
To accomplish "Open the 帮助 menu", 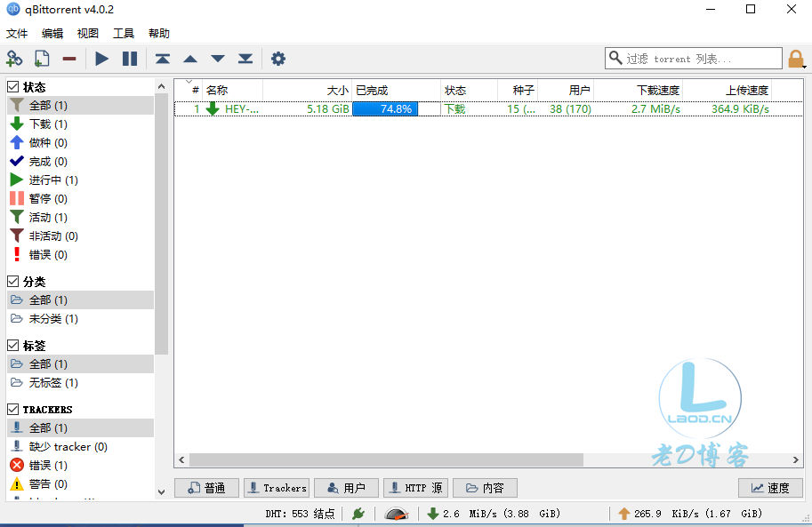I will [159, 34].
